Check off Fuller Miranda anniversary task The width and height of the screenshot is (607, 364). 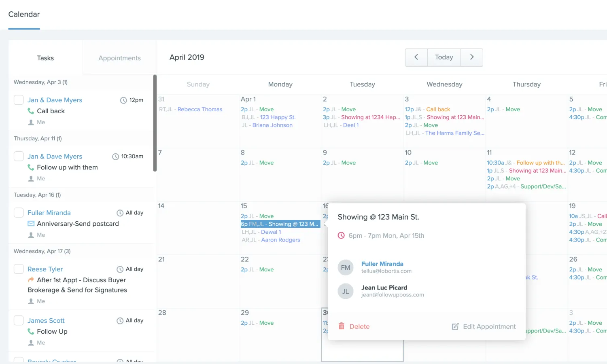coord(19,213)
